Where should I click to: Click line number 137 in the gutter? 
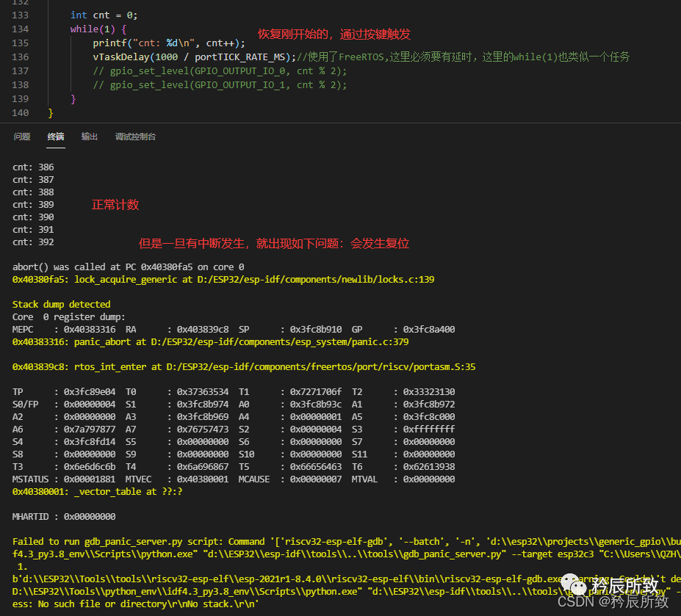click(21, 70)
